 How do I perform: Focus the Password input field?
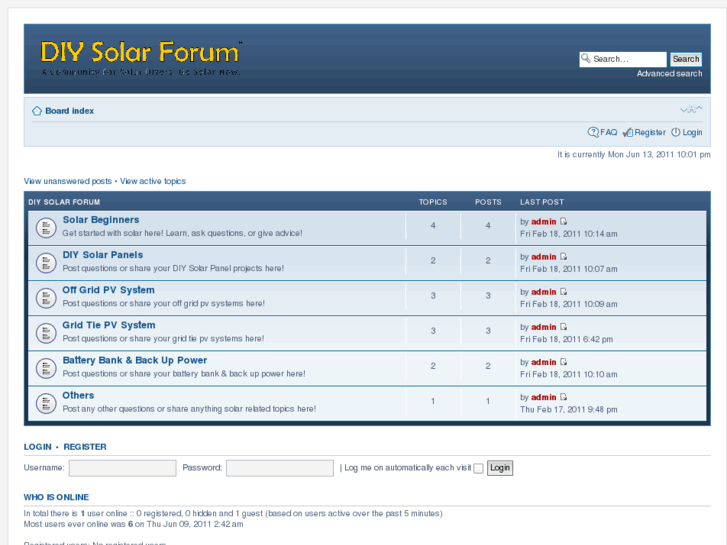click(x=279, y=468)
